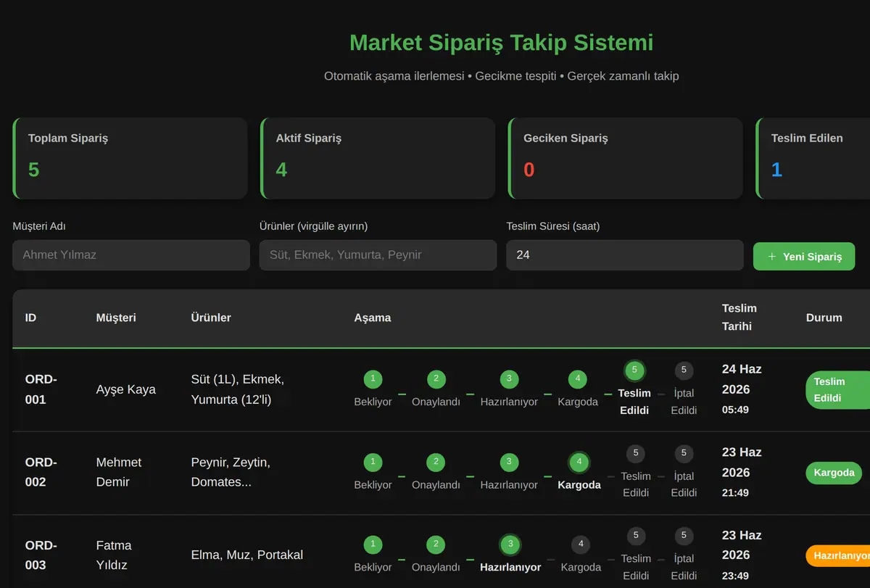Click step 2 Onaylandı circle for ORD-001

436,379
